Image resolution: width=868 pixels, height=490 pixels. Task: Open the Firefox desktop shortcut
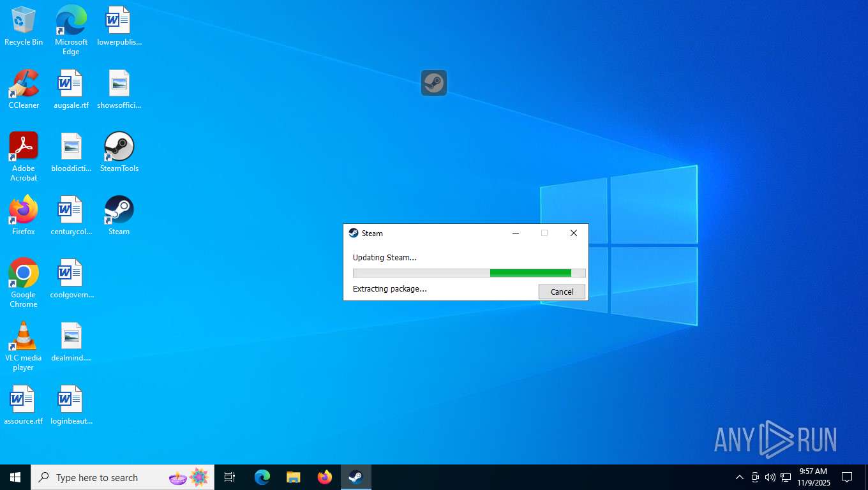pyautogui.click(x=24, y=216)
